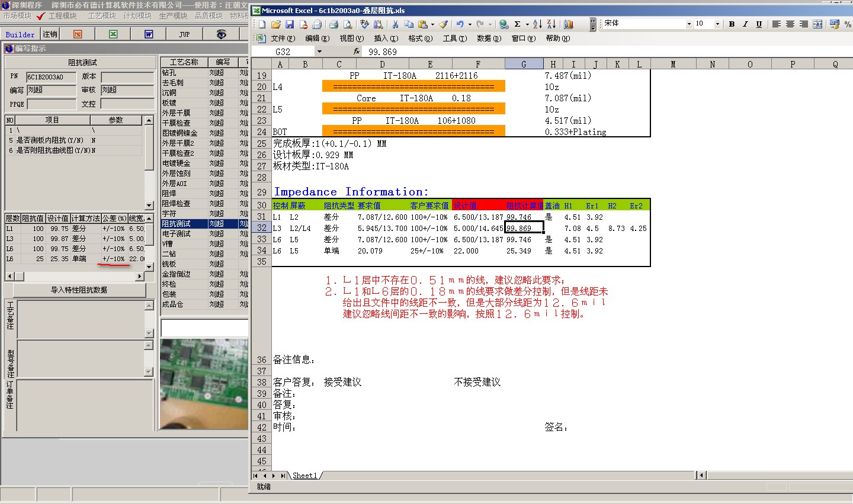Click the PN input field 6C1B2003A0
853x504 pixels.
(x=51, y=77)
